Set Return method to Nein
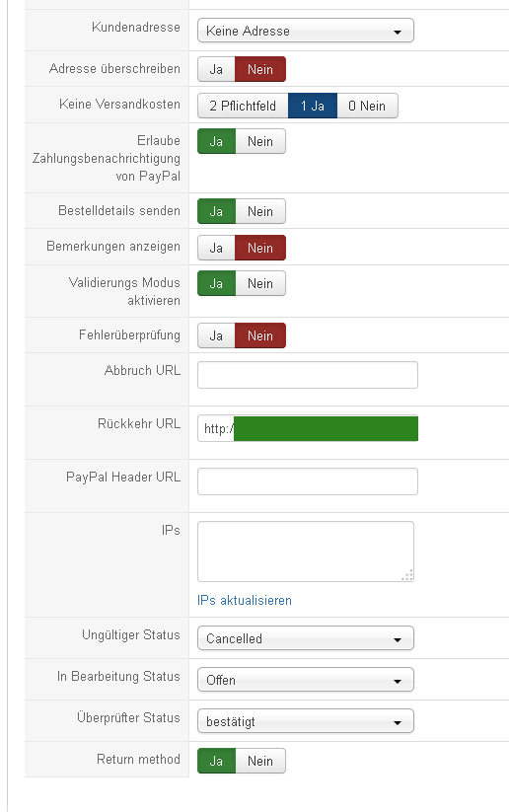The image size is (509, 812). coord(260,761)
